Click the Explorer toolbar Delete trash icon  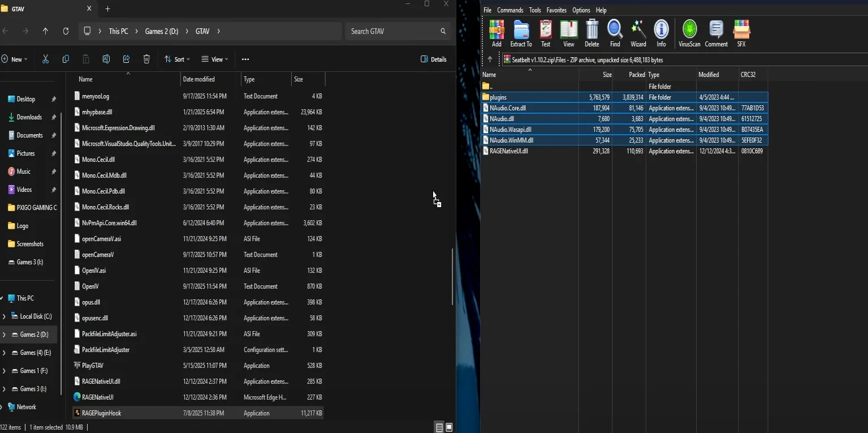pyautogui.click(x=146, y=59)
